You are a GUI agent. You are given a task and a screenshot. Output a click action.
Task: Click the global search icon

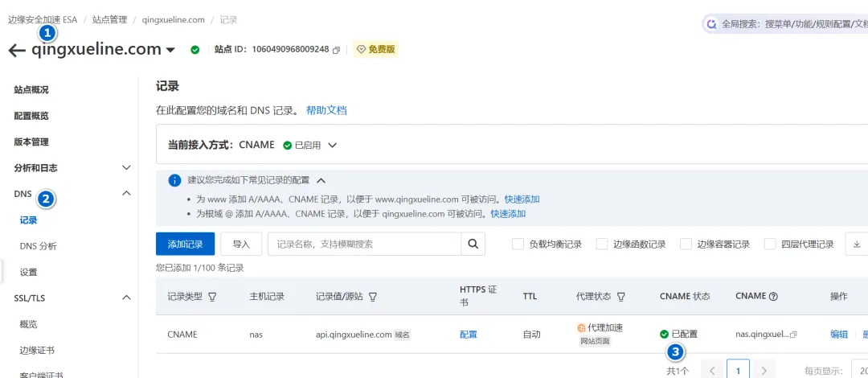pos(712,24)
